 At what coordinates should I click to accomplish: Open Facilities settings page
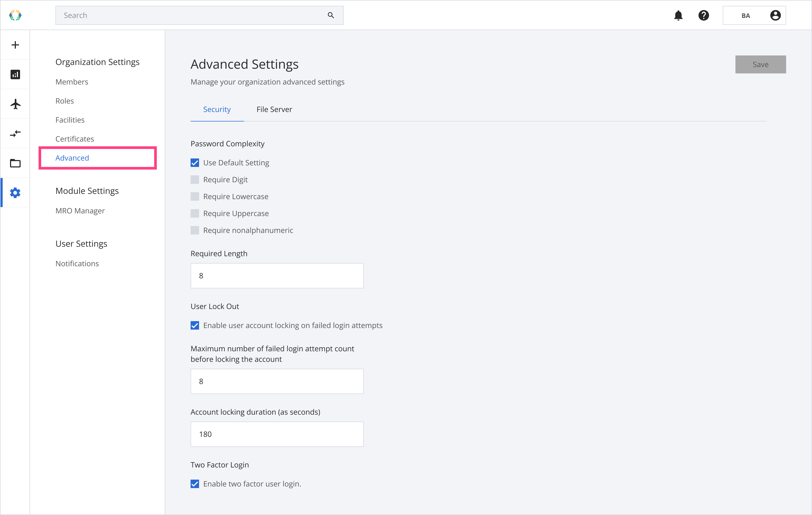tap(70, 120)
